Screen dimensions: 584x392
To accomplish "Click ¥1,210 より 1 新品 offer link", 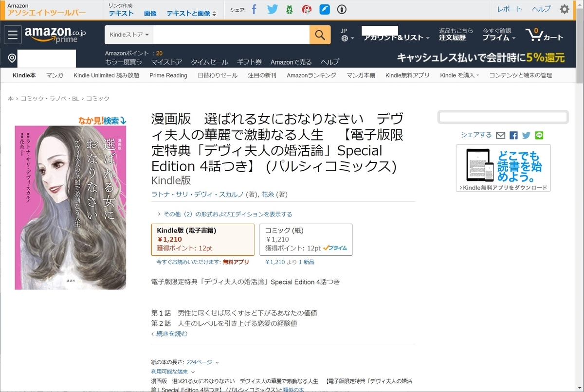I will 290,262.
